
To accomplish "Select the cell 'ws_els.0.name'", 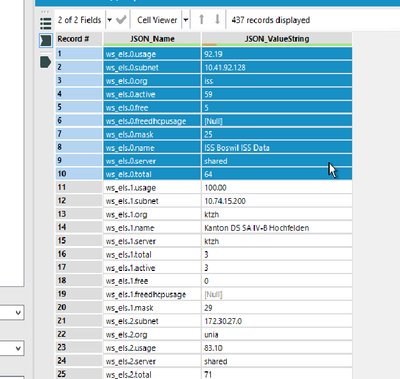I will (x=152, y=147).
